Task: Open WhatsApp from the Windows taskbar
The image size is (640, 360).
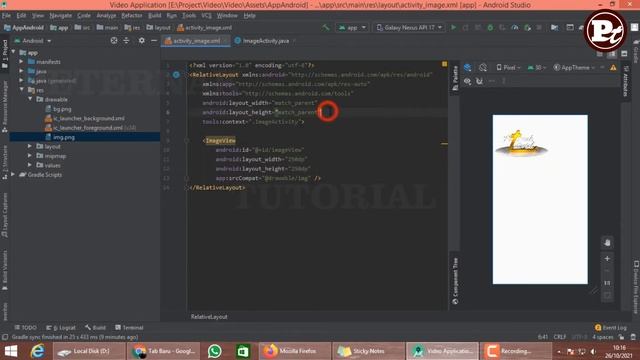Action: pos(215,351)
